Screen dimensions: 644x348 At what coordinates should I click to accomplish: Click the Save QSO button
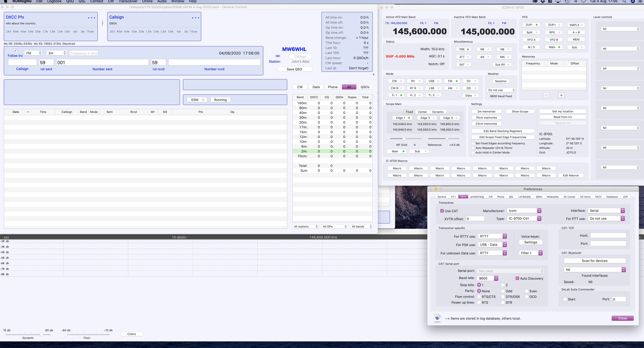click(x=294, y=69)
